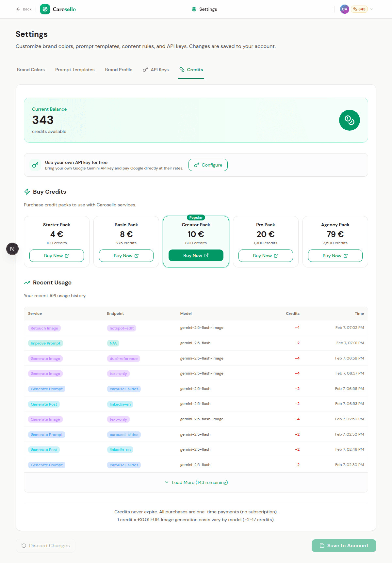Load more usage history (143 remaining)
392x563 pixels.
point(196,482)
